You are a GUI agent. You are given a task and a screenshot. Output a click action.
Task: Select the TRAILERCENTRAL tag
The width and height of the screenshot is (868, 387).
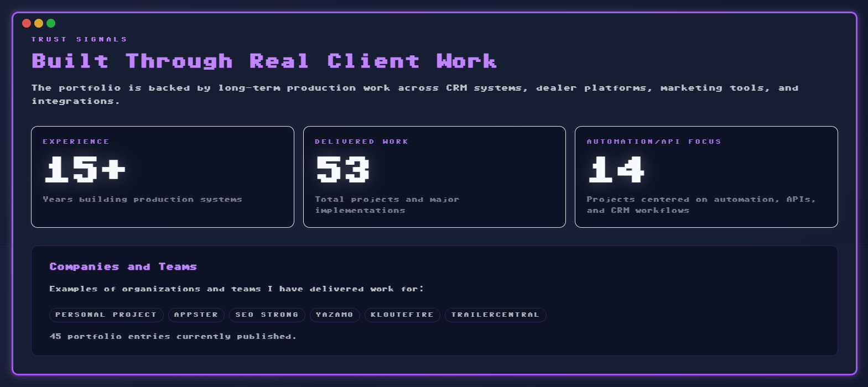[x=495, y=315]
